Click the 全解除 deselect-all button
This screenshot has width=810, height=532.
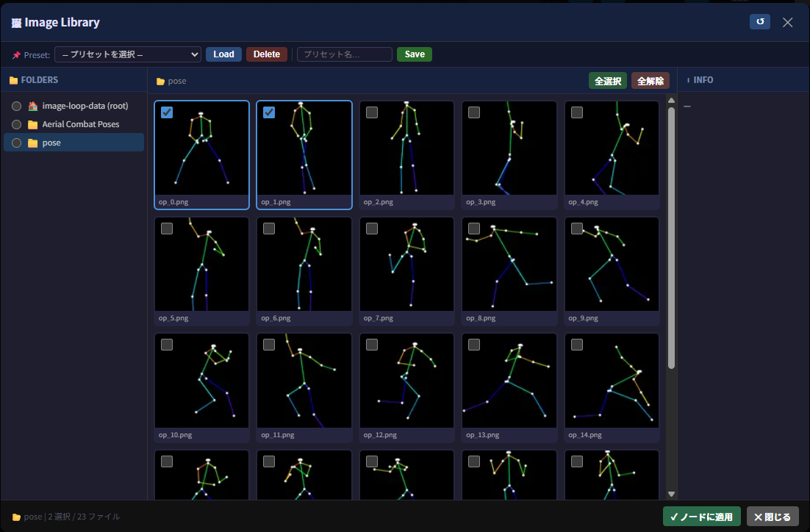[650, 81]
